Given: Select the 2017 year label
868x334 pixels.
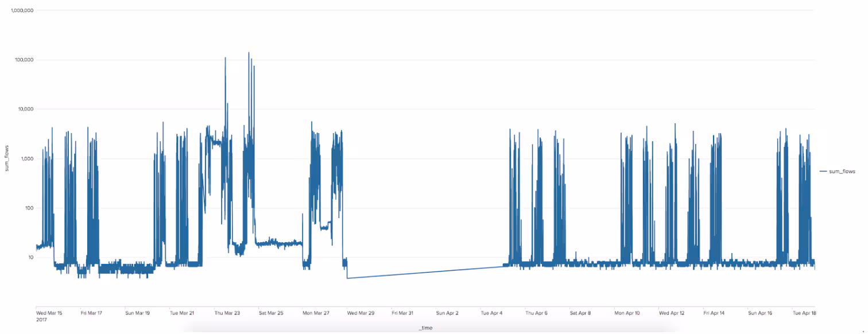Looking at the screenshot, I should coord(41,320).
